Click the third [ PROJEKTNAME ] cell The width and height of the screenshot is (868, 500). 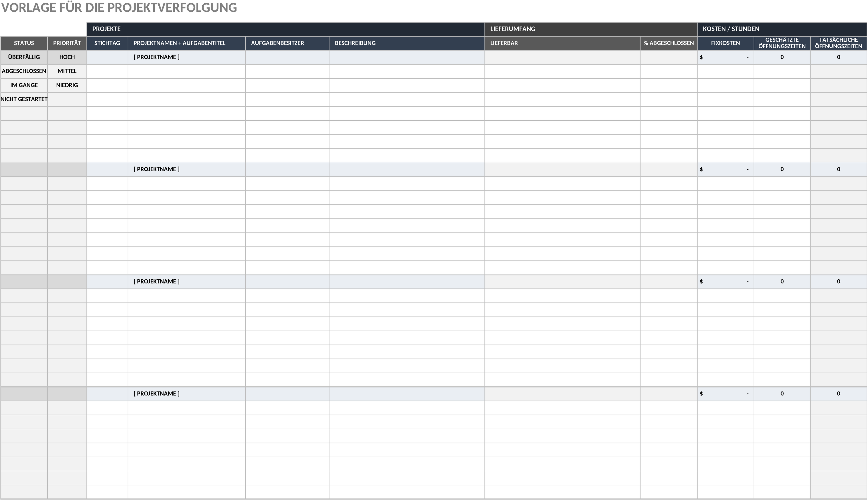(x=187, y=282)
